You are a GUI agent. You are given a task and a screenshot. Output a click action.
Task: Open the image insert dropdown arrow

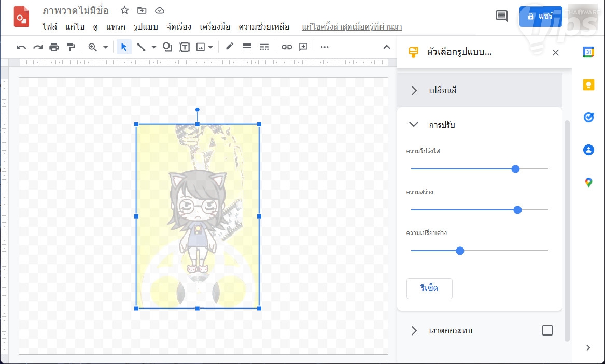click(x=210, y=48)
